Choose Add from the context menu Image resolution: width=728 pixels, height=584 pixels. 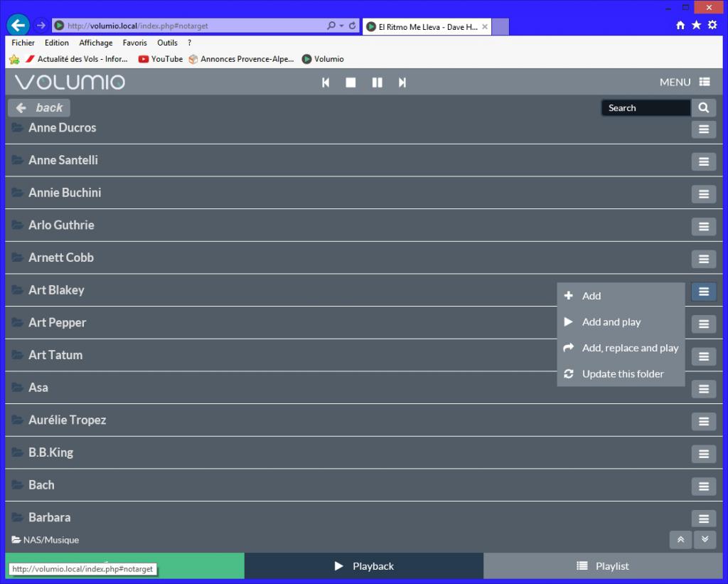[x=621, y=296]
